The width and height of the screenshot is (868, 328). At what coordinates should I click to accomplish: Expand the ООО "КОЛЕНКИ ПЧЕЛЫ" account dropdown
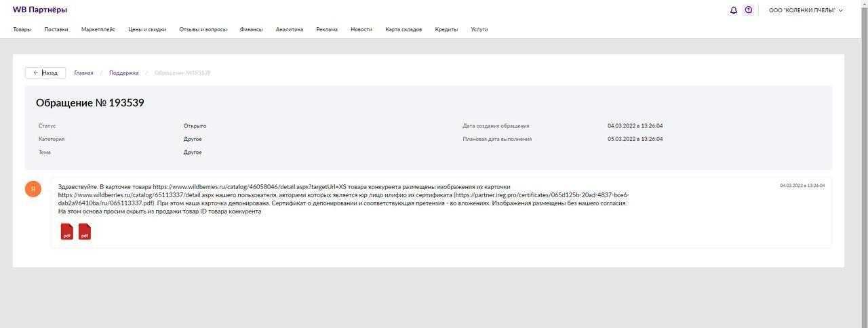click(x=806, y=10)
